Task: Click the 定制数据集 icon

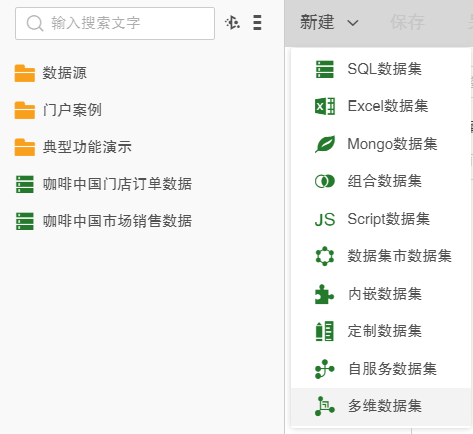Action: 324,331
